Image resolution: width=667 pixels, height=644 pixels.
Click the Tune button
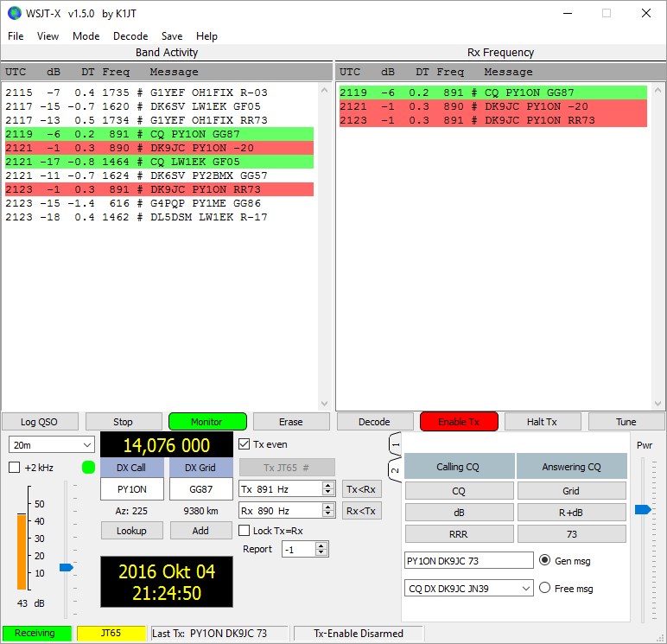coord(626,422)
